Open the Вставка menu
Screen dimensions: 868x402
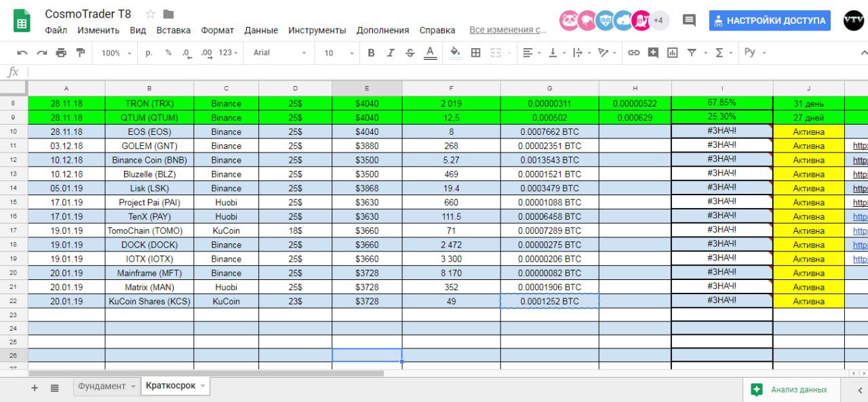[174, 31]
